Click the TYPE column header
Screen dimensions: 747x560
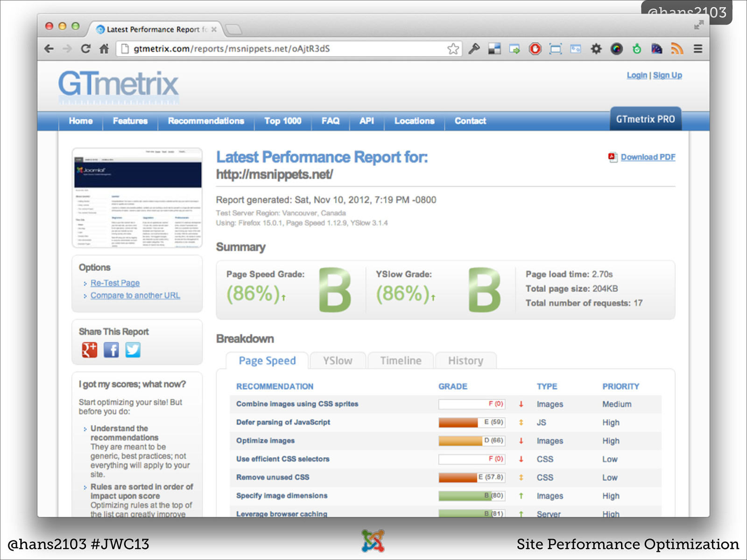tap(547, 386)
